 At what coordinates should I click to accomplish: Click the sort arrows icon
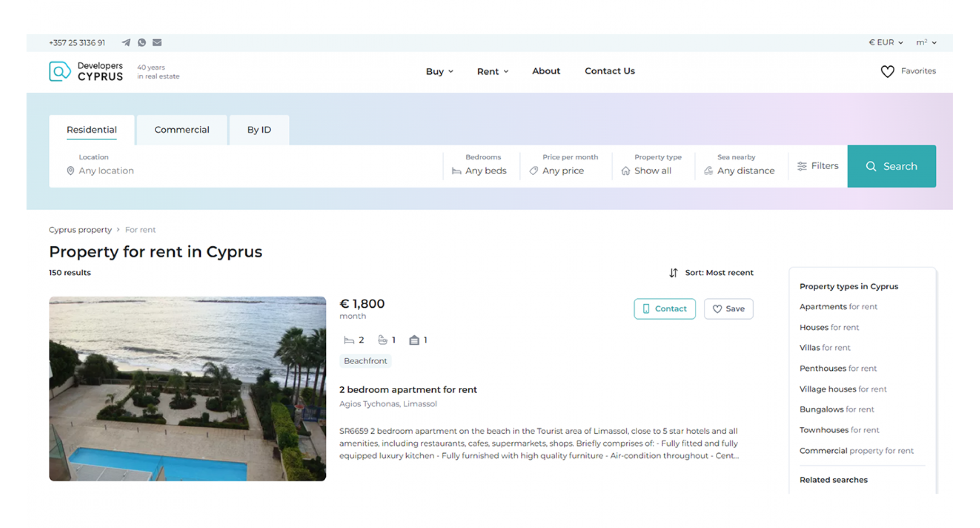pyautogui.click(x=673, y=273)
